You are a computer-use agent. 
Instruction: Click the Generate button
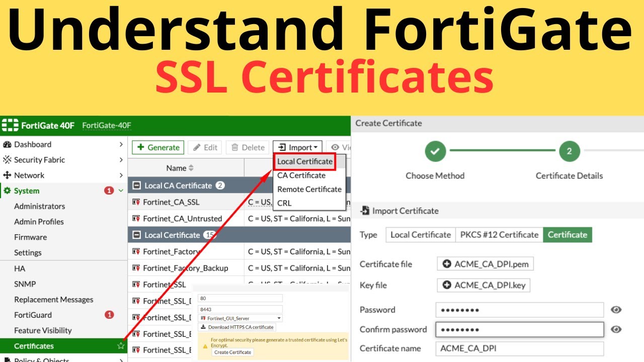point(158,147)
